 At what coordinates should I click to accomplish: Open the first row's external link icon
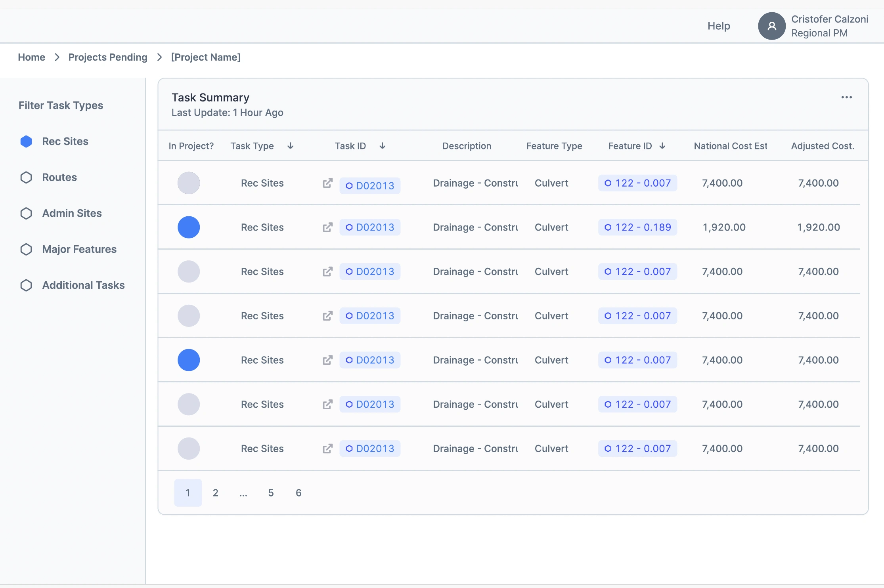(327, 183)
